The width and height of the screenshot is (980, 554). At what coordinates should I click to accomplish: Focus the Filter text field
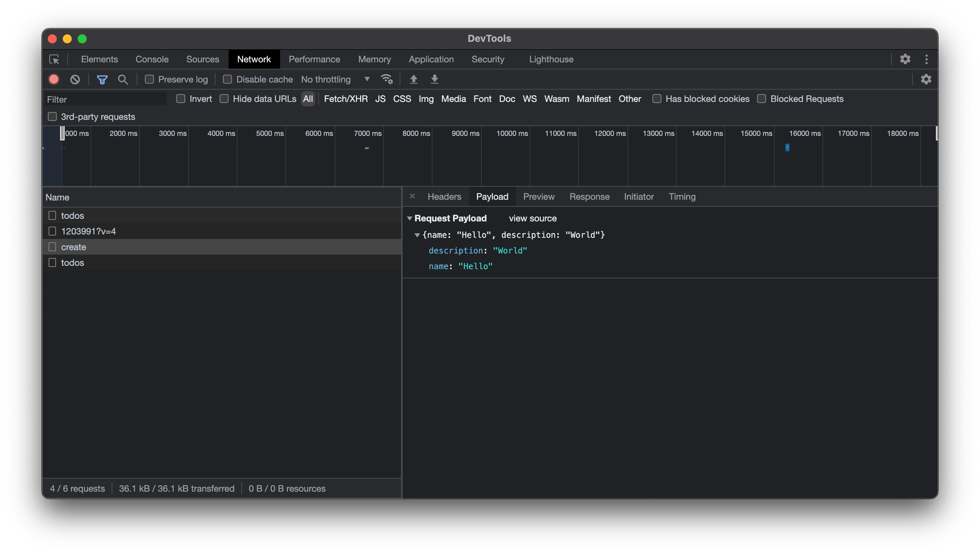point(106,99)
